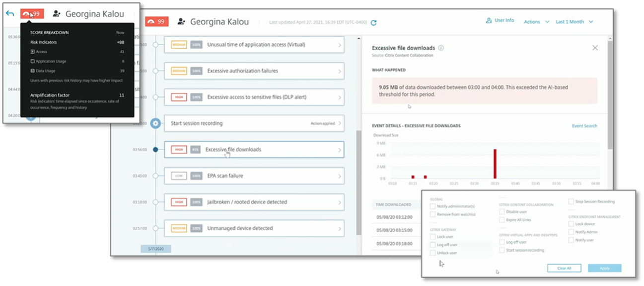Select the Unusual time of application access event
The height and width of the screenshot is (286, 644).
(x=254, y=45)
